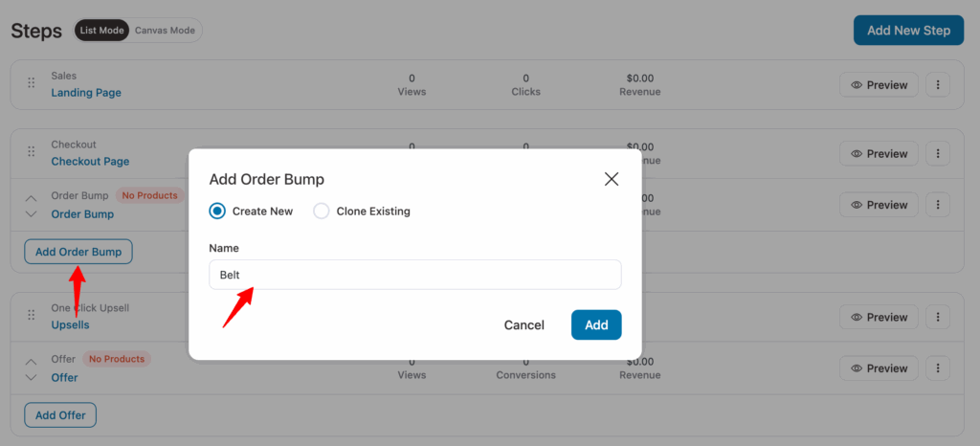Click the Steps heading
This screenshot has height=446, width=980.
(36, 31)
